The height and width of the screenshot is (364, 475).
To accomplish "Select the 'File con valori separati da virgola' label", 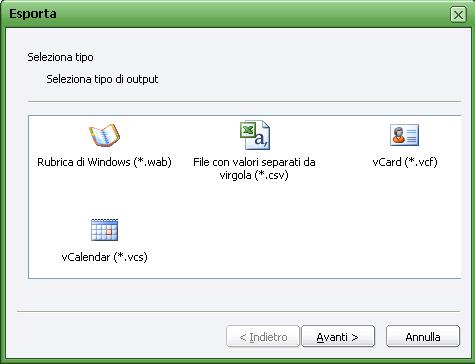I will [254, 168].
